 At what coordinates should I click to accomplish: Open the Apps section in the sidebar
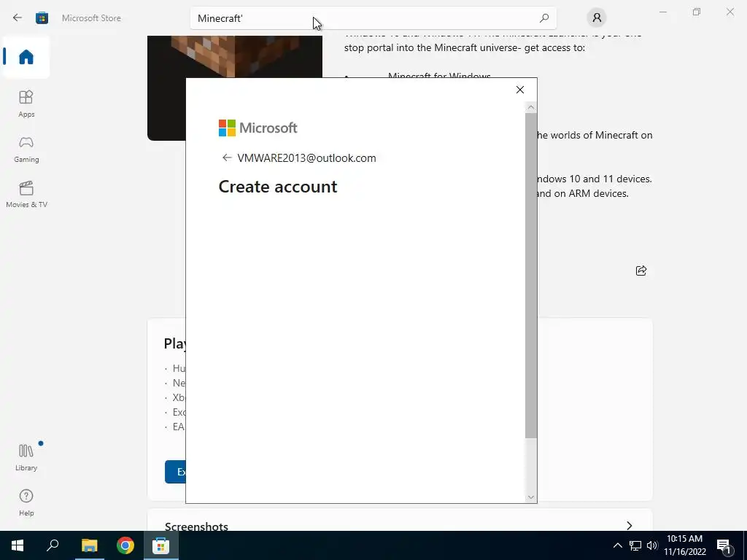point(26,104)
